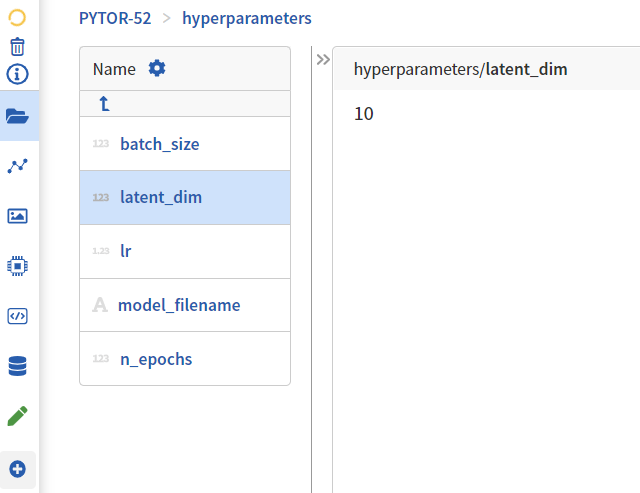The image size is (640, 493).
Task: Open run details info icon
Action: tap(17, 74)
